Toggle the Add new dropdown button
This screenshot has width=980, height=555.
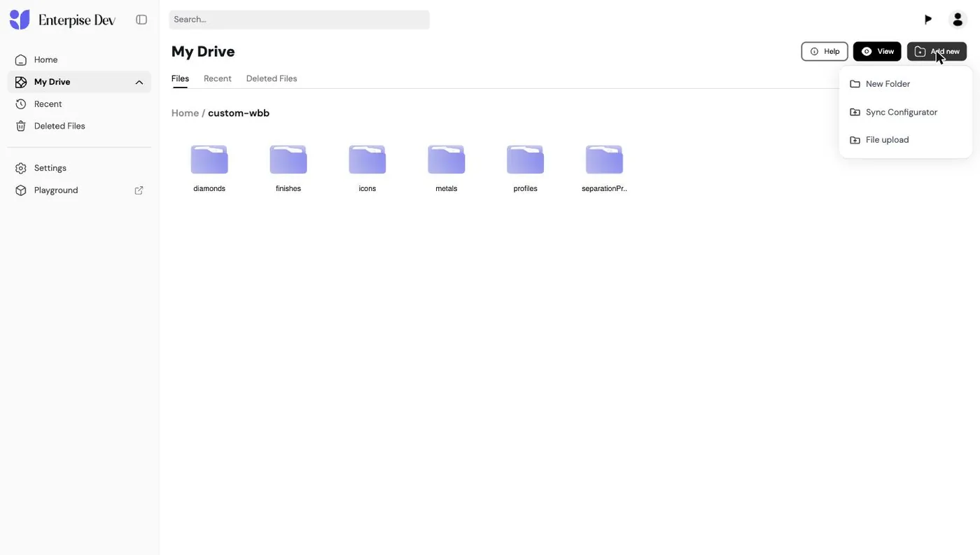click(x=937, y=51)
